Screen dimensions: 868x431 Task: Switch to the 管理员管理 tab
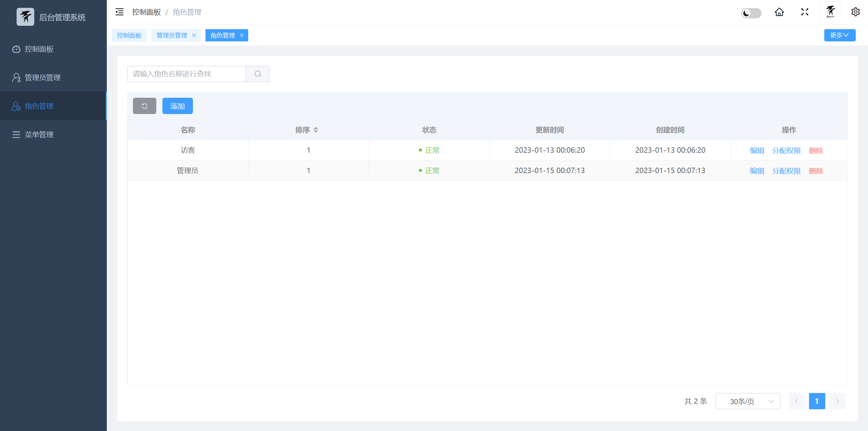[172, 35]
